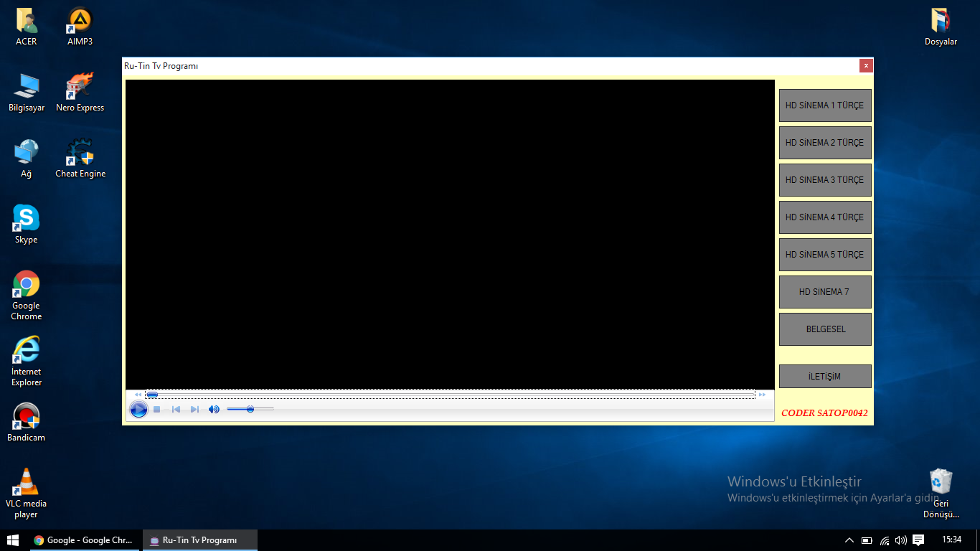980x551 pixels.
Task: Show hidden system tray icons
Action: (849, 540)
